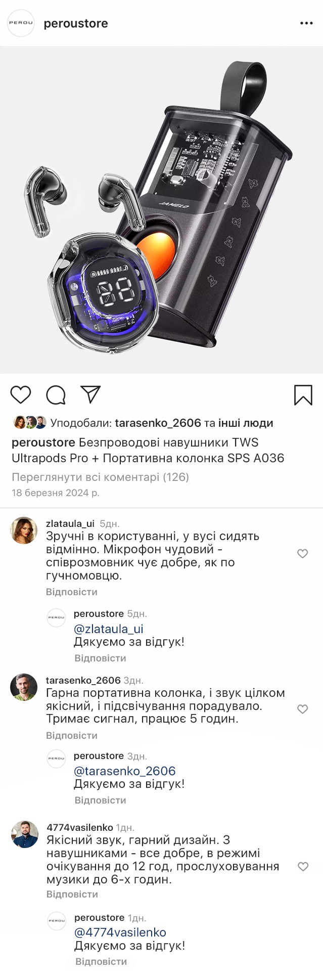
Task: Open the three-dots options menu
Action: (x=306, y=23)
